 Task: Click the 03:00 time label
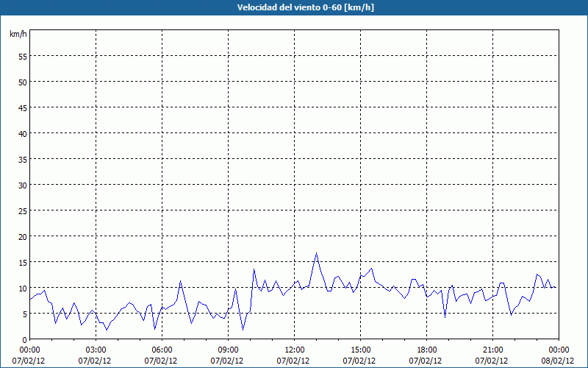(x=96, y=350)
